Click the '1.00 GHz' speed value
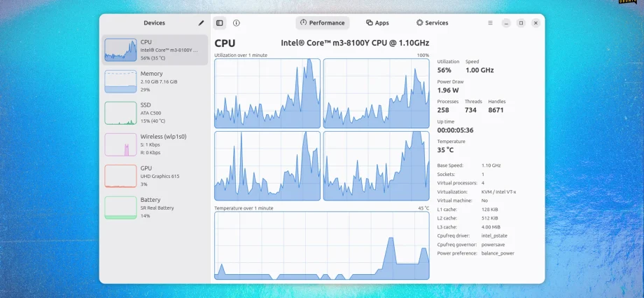Viewport: 644px width, 298px height. coord(479,70)
